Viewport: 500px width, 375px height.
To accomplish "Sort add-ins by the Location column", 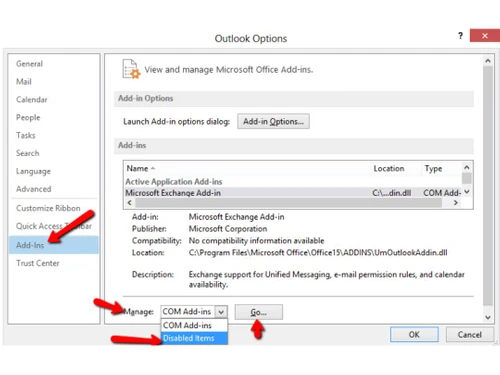I will coord(396,169).
